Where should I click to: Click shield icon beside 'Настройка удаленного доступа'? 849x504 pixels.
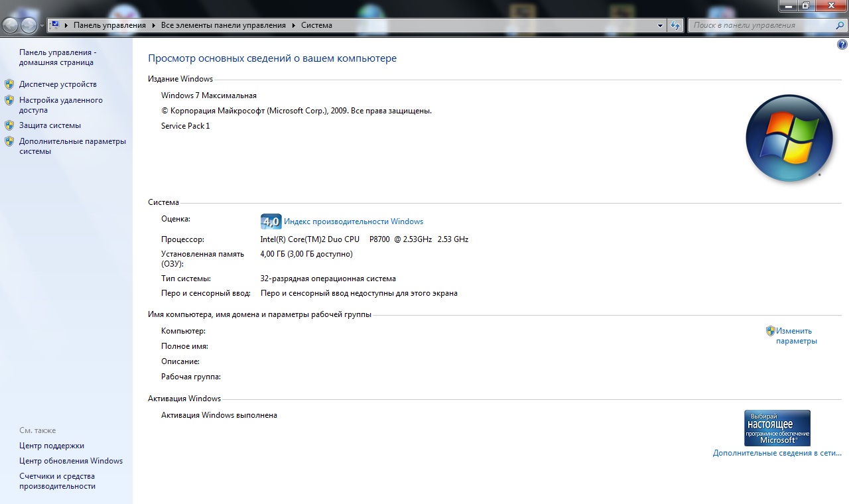[x=9, y=100]
